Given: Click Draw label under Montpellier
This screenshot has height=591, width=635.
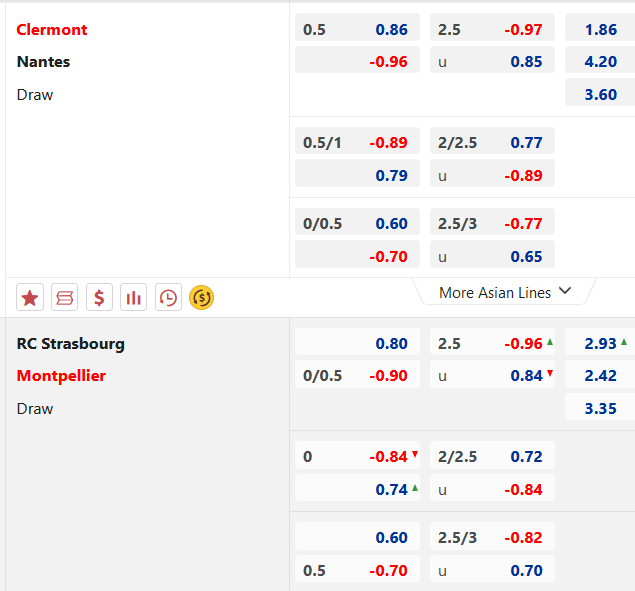Looking at the screenshot, I should pyautogui.click(x=35, y=408).
